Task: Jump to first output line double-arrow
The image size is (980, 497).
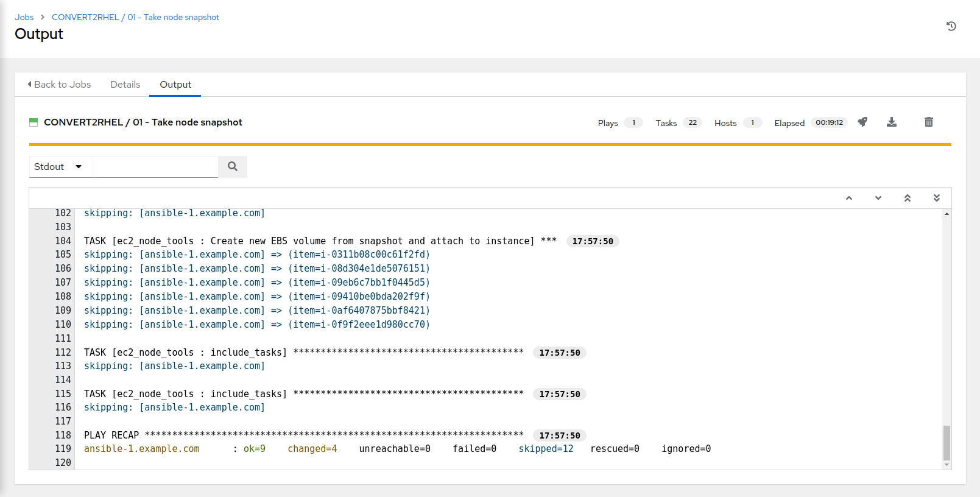Action: [x=908, y=198]
